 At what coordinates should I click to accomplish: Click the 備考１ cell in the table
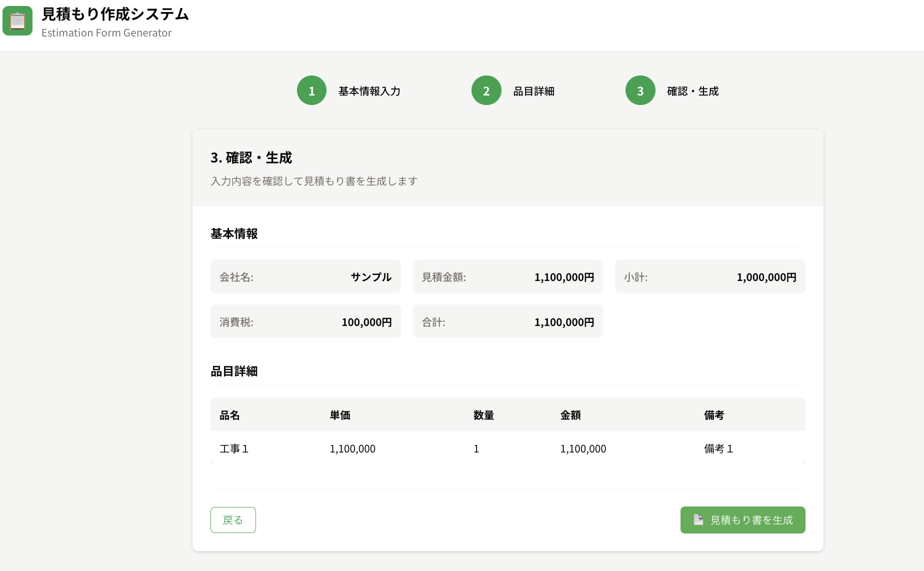pos(718,448)
